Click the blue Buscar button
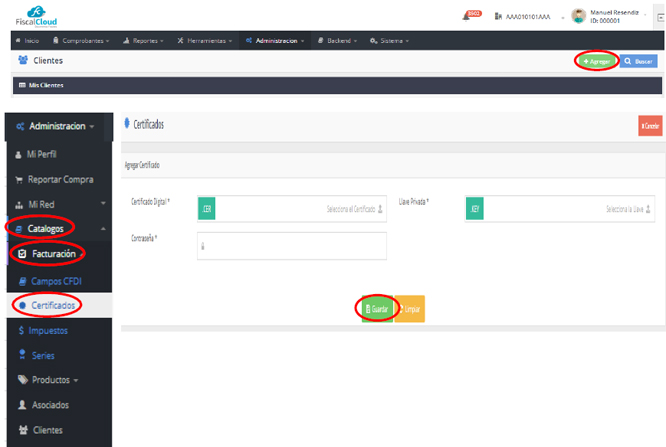666x447 pixels. tap(638, 61)
